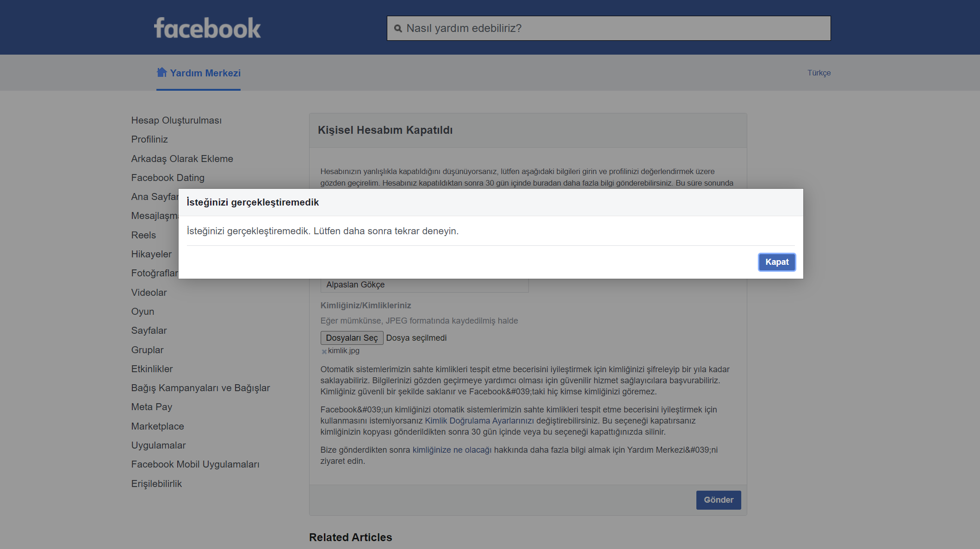Remove kimlik.jpg with the x icon
The image size is (980, 549).
[324, 351]
